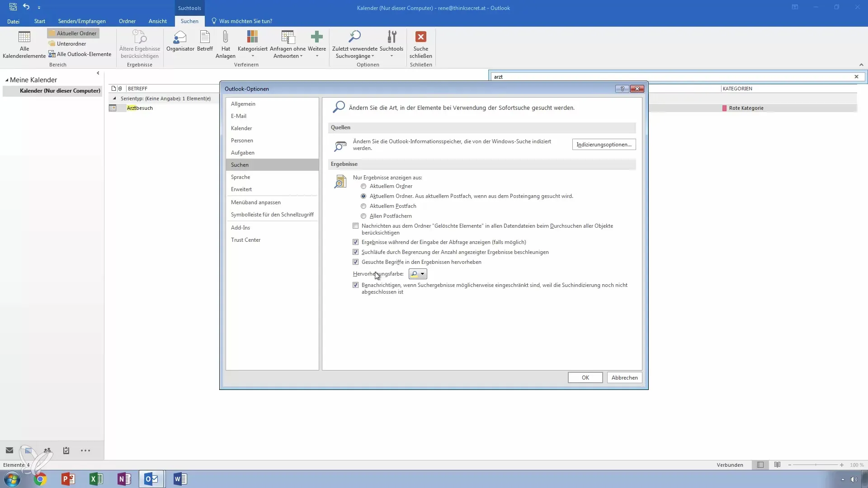Screen dimensions: 868x488
Task: Select Erweitert options category
Action: (x=272, y=189)
